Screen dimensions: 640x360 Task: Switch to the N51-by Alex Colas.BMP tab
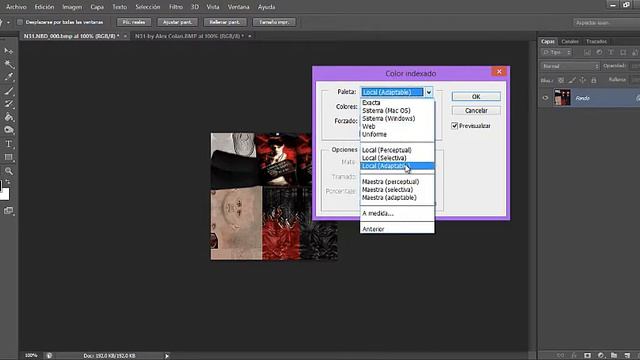click(x=189, y=36)
